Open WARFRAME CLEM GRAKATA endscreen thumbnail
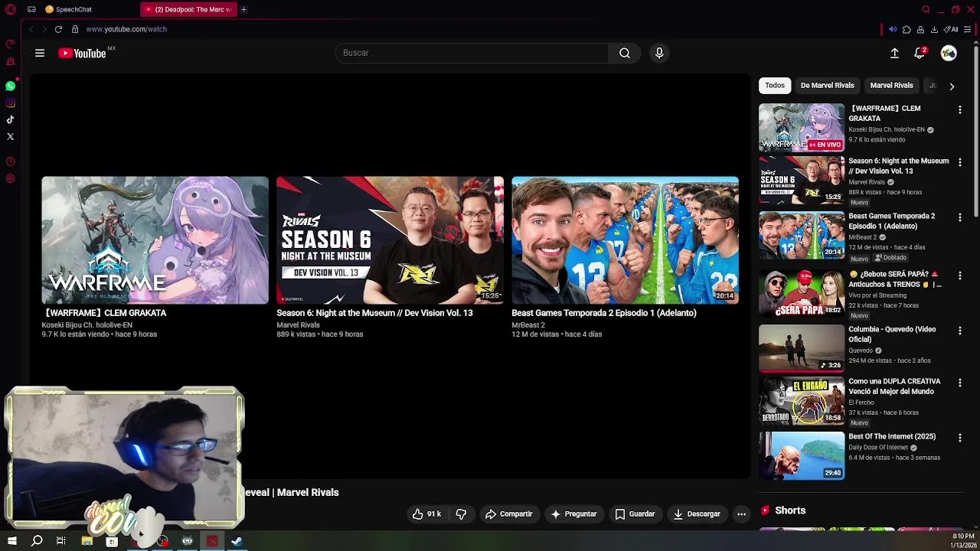The width and height of the screenshot is (980, 551). tap(155, 240)
